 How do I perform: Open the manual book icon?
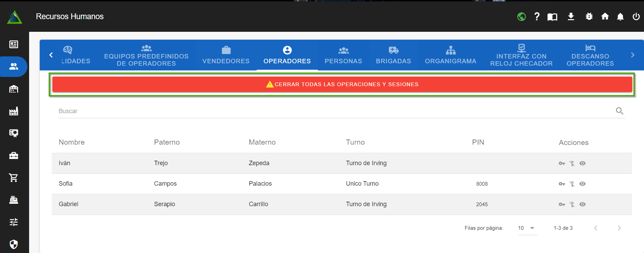click(x=552, y=17)
